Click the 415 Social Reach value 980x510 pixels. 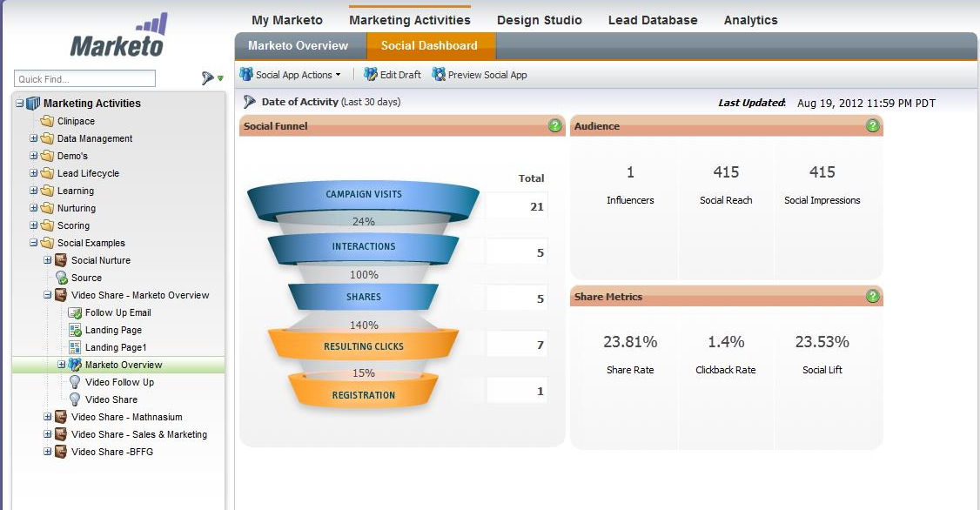click(726, 171)
